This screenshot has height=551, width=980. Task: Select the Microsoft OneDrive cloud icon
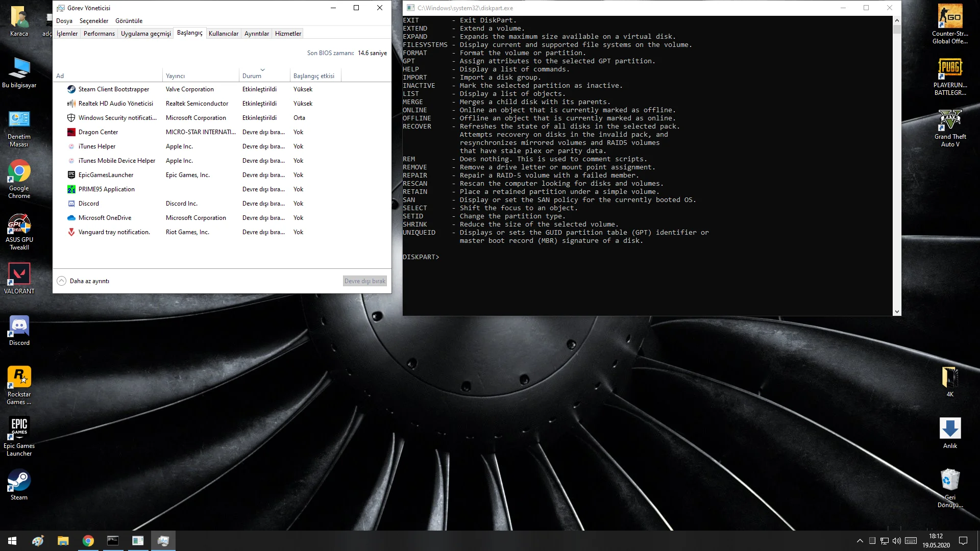71,218
